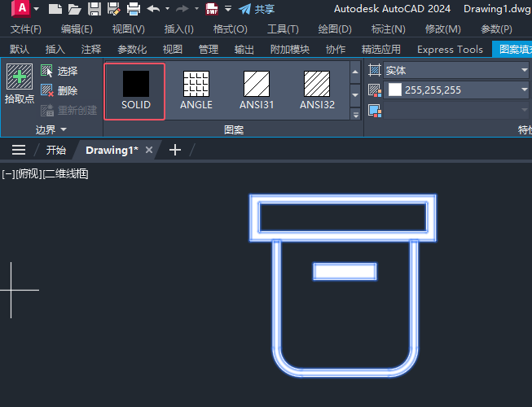Click the 共享 share button
Image resolution: width=532 pixels, height=407 pixels.
pos(257,9)
